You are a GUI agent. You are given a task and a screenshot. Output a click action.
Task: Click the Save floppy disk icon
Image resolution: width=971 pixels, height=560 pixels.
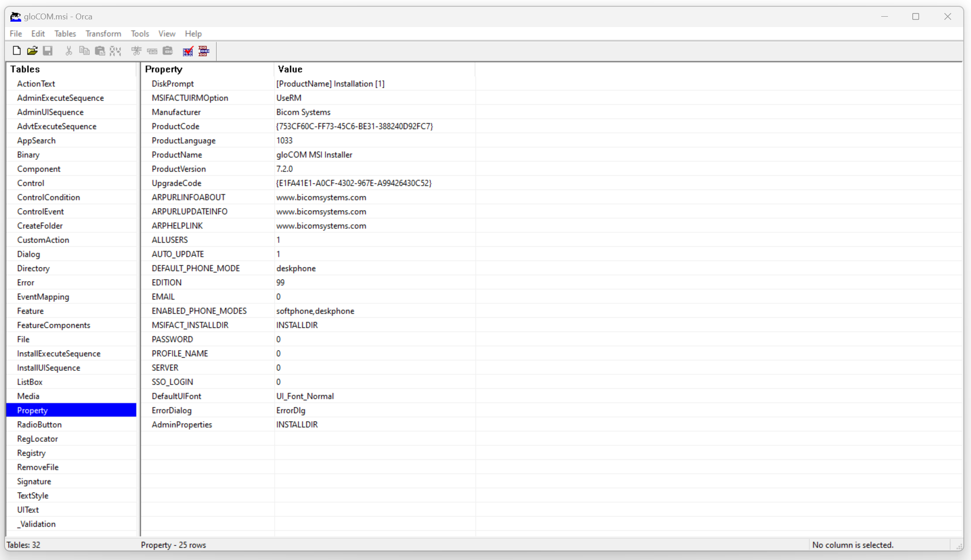pyautogui.click(x=47, y=50)
